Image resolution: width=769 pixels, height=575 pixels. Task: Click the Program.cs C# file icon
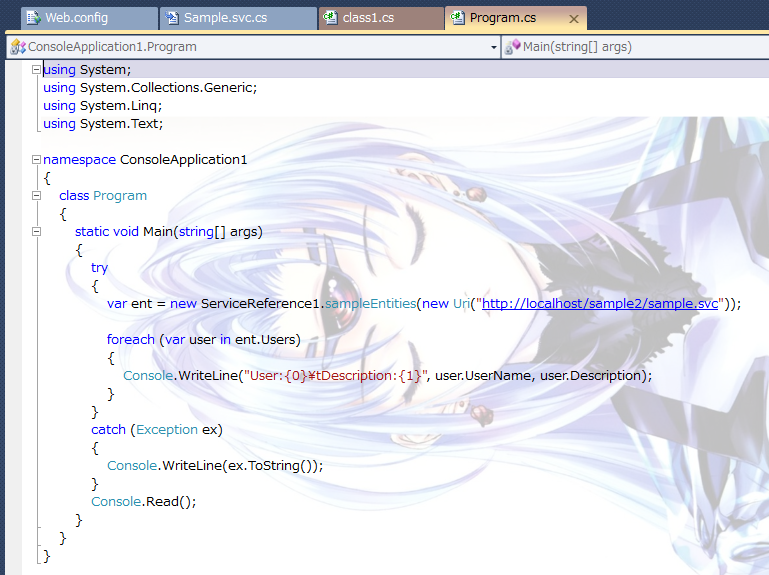click(457, 18)
